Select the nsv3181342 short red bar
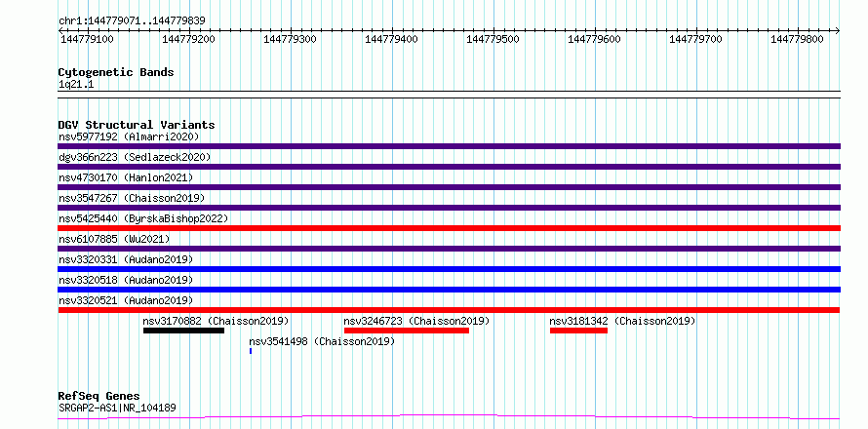 (x=578, y=331)
